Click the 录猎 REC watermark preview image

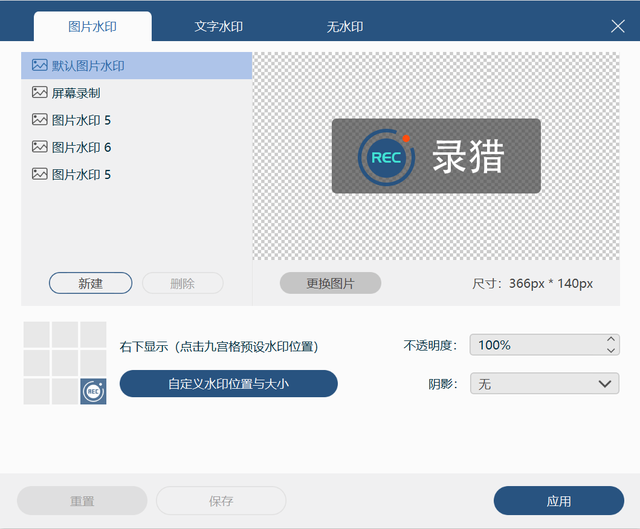[436, 156]
